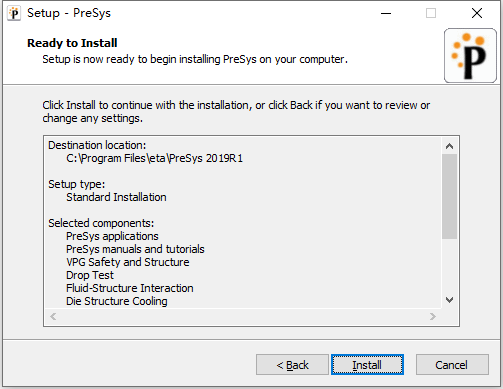Screen dimensions: 503x389
Task: Minimize the Setup - PreSys window
Action: point(386,14)
